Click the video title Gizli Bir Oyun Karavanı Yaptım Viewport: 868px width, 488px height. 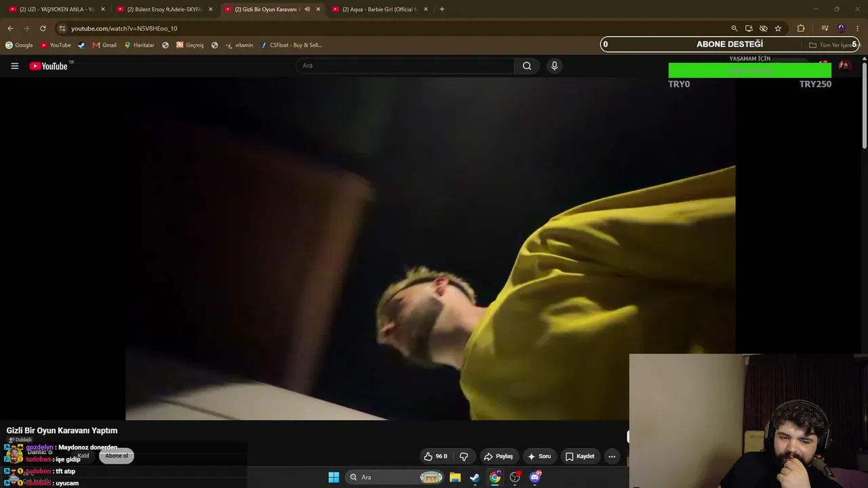(x=62, y=430)
